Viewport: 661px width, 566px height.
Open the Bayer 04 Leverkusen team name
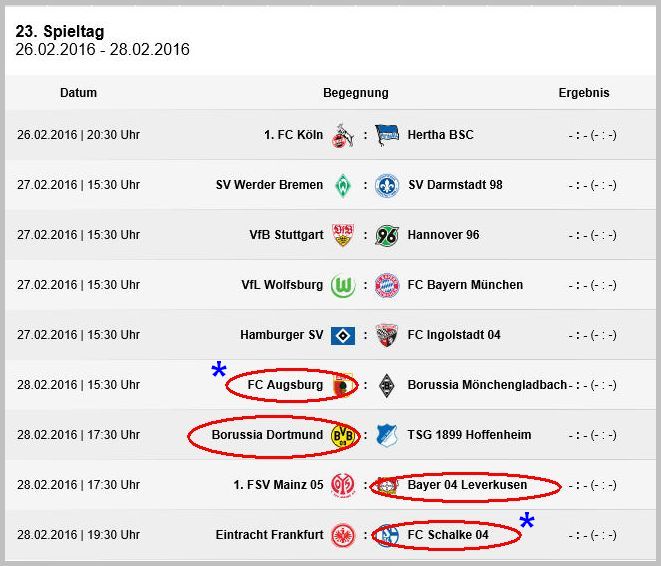point(467,485)
